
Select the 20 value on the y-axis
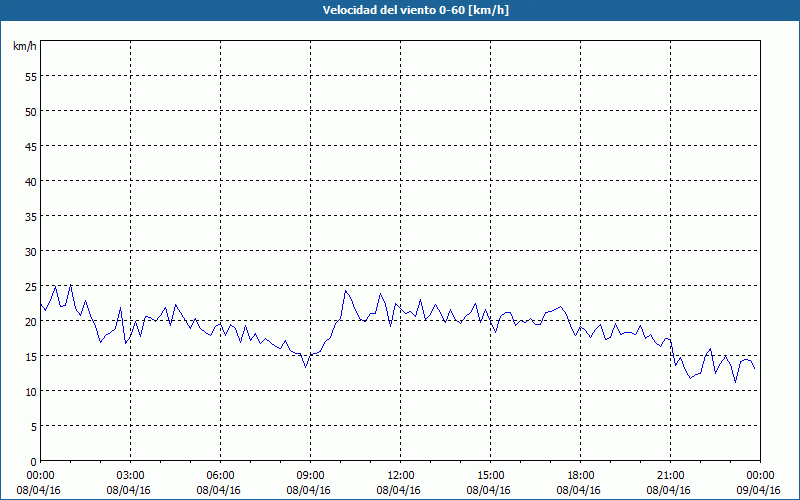tap(31, 321)
